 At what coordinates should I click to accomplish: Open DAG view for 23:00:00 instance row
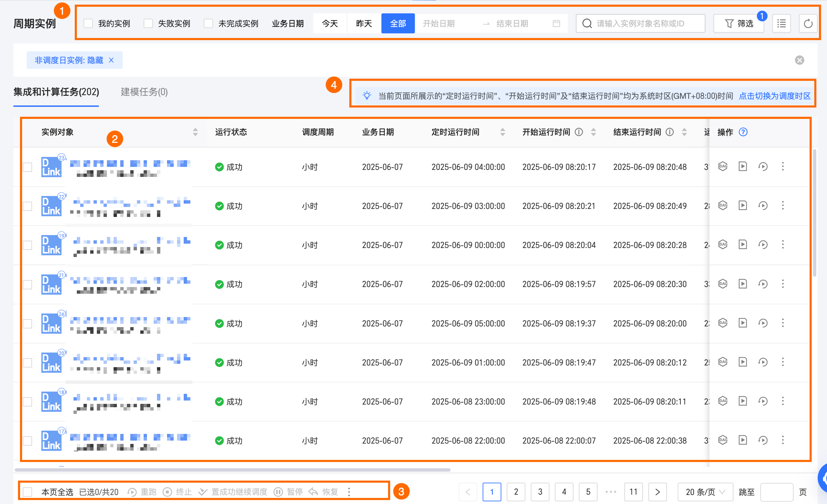722,401
